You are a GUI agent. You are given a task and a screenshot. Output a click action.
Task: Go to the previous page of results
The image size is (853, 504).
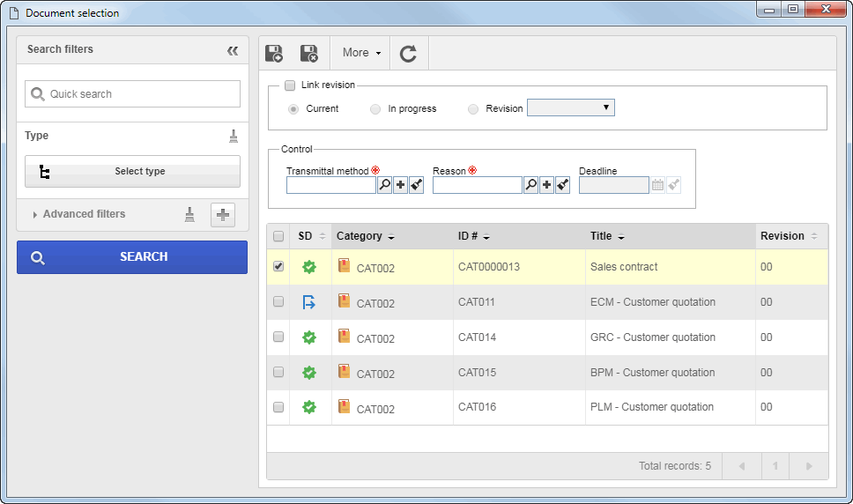[741, 466]
